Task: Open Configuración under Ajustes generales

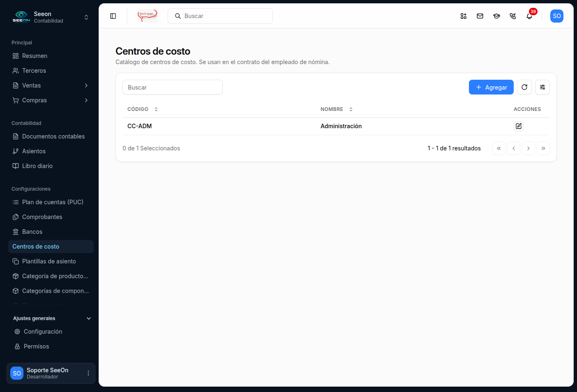Action: [52, 332]
